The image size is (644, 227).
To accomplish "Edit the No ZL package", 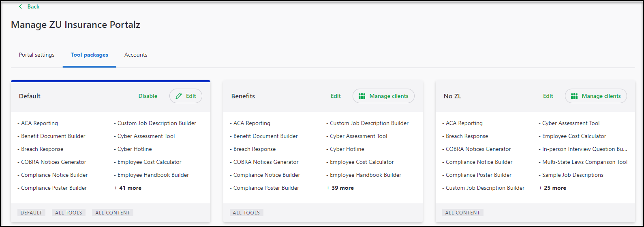I will pyautogui.click(x=548, y=96).
